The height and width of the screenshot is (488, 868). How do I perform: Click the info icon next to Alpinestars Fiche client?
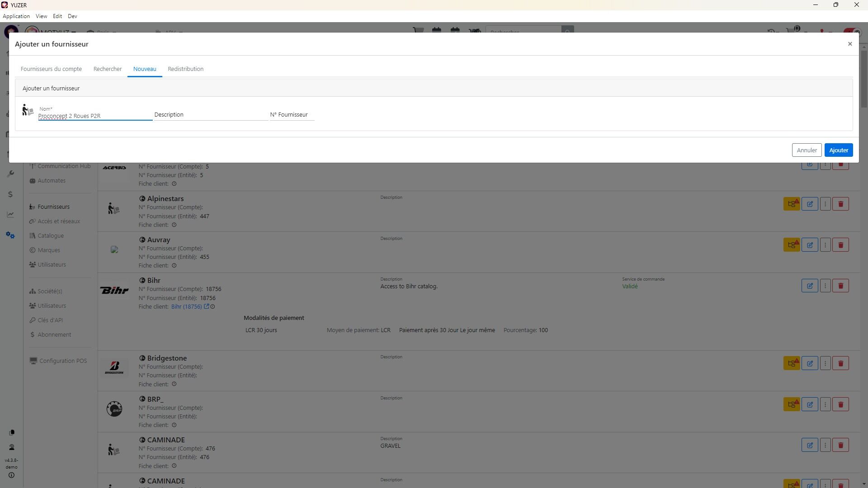pos(174,225)
